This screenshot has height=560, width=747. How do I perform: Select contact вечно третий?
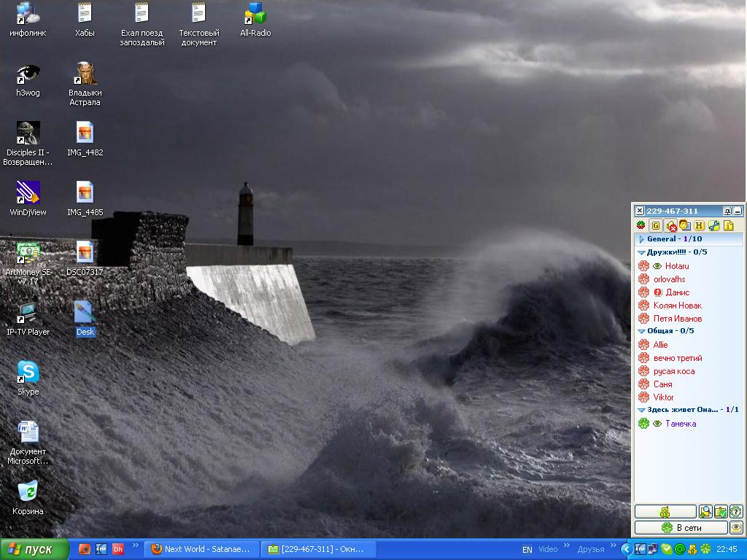point(678,358)
